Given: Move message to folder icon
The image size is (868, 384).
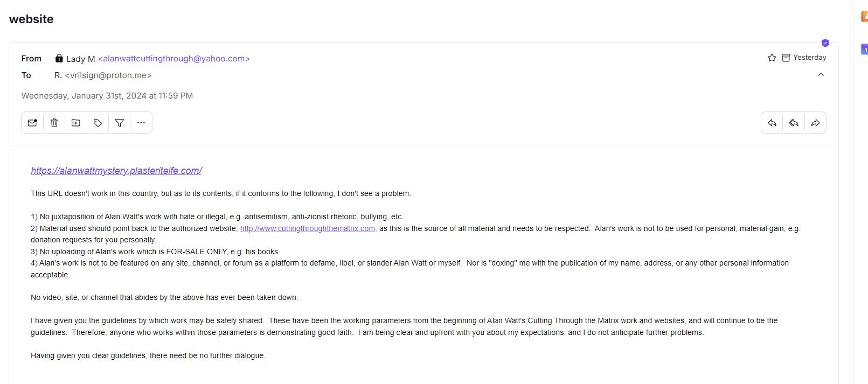Looking at the screenshot, I should (76, 123).
